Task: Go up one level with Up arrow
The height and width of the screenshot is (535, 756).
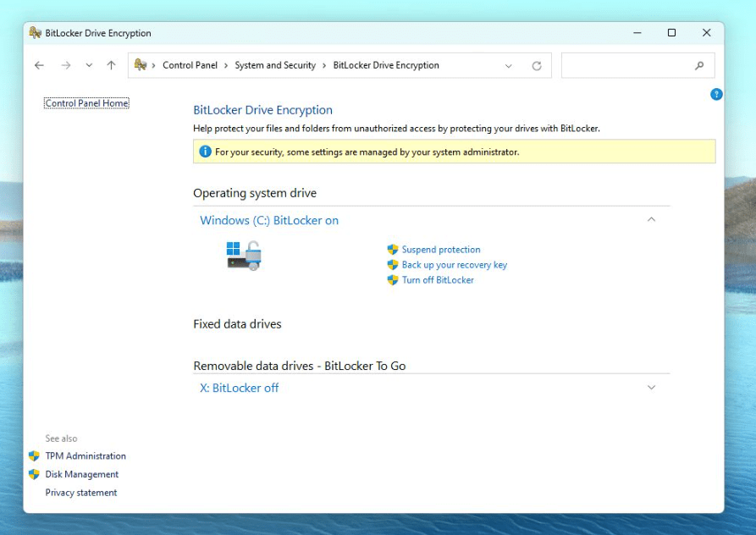Action: coord(112,65)
